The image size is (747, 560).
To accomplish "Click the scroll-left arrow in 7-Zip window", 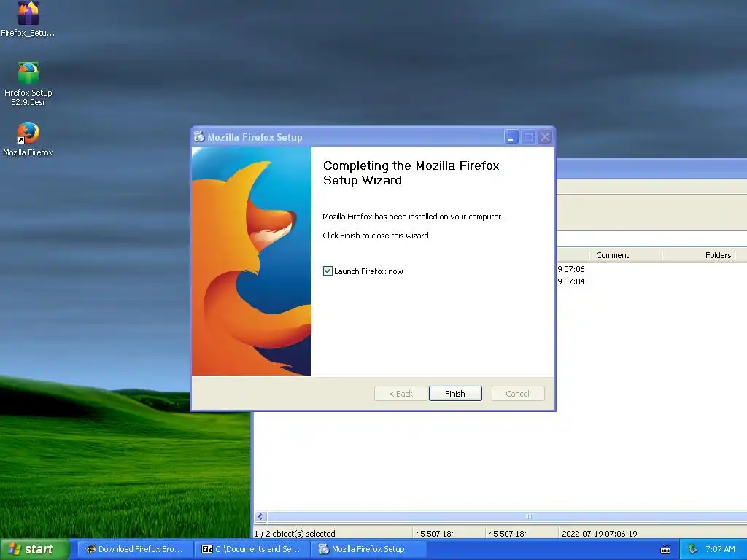I will 260,517.
